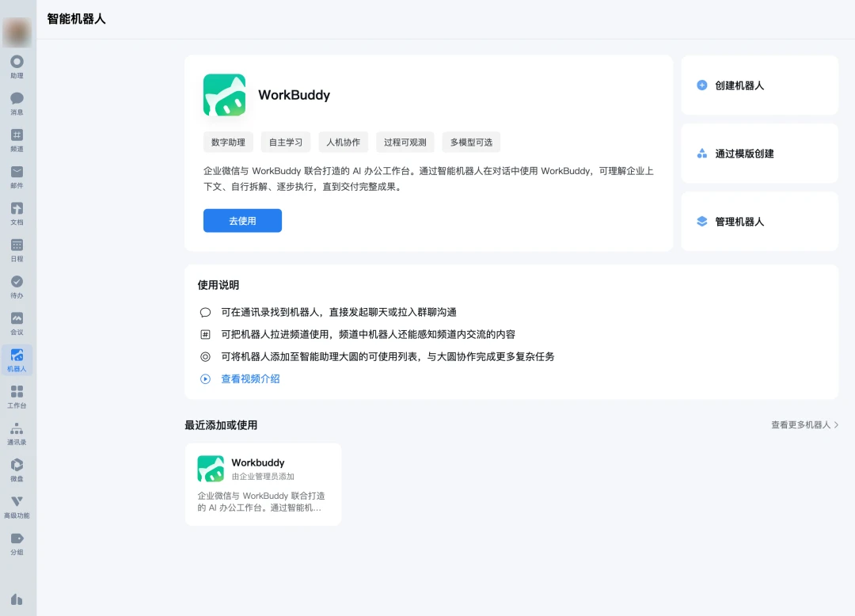855x616 pixels.
Task: View more robots via 查看更多机器人
Action: [804, 424]
